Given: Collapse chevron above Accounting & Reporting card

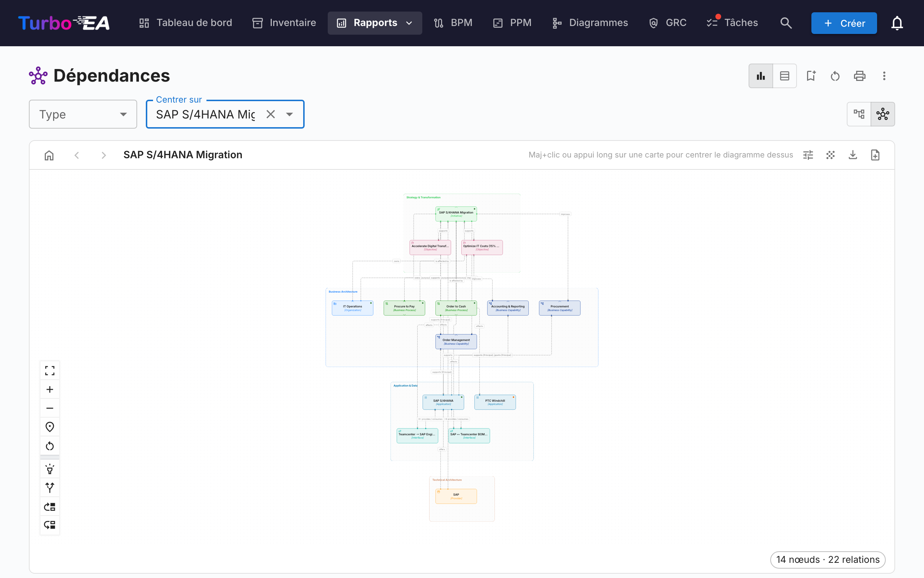Looking at the screenshot, I should 508,301.
